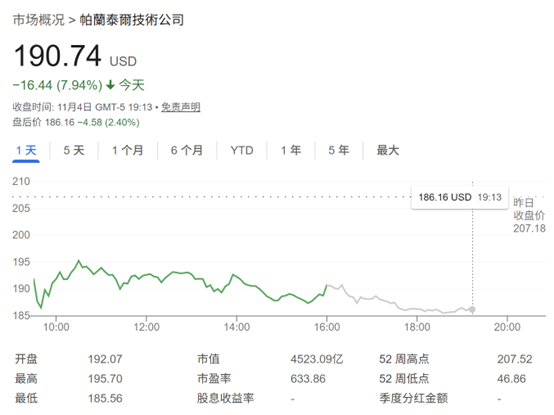The height and width of the screenshot is (415, 554).
Task: Switch to the 5 天 tab
Action: tap(74, 150)
